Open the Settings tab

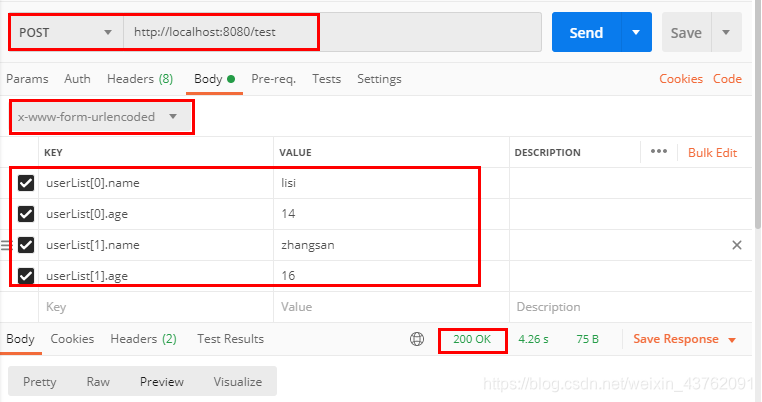point(379,79)
